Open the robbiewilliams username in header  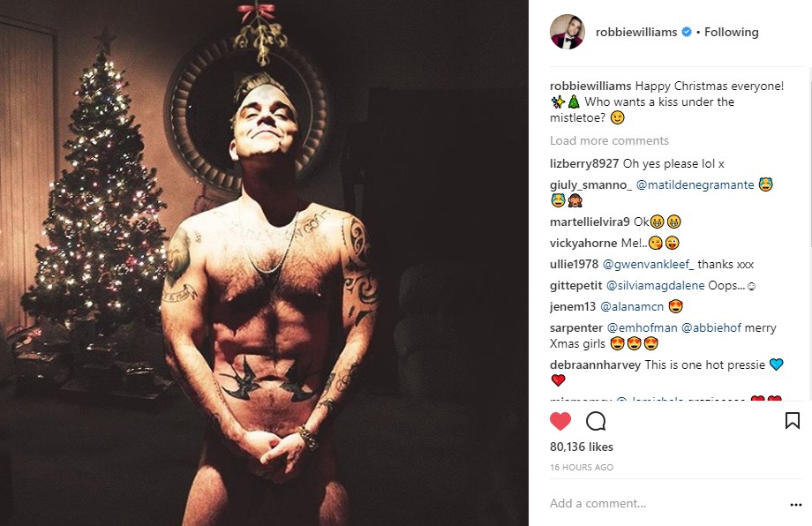click(636, 32)
